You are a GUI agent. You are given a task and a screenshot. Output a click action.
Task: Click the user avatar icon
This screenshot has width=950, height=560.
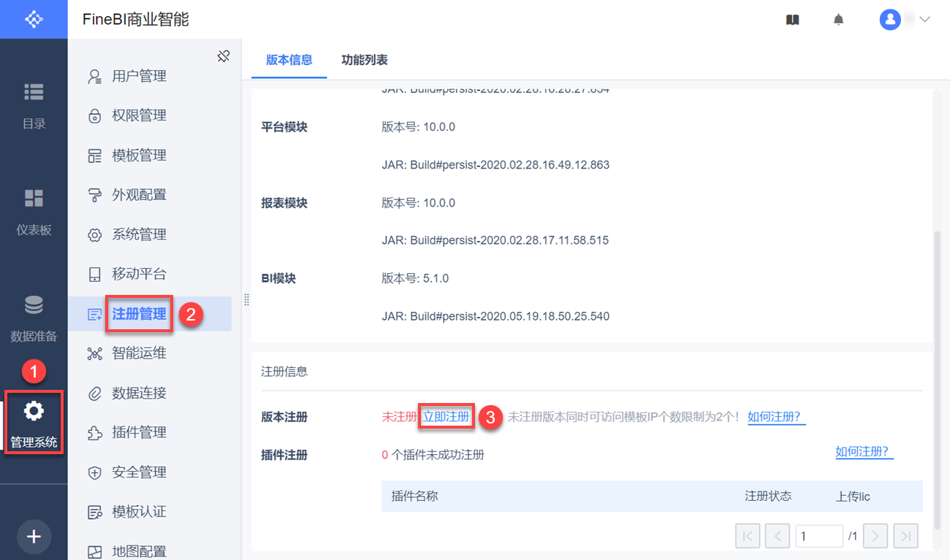point(890,20)
